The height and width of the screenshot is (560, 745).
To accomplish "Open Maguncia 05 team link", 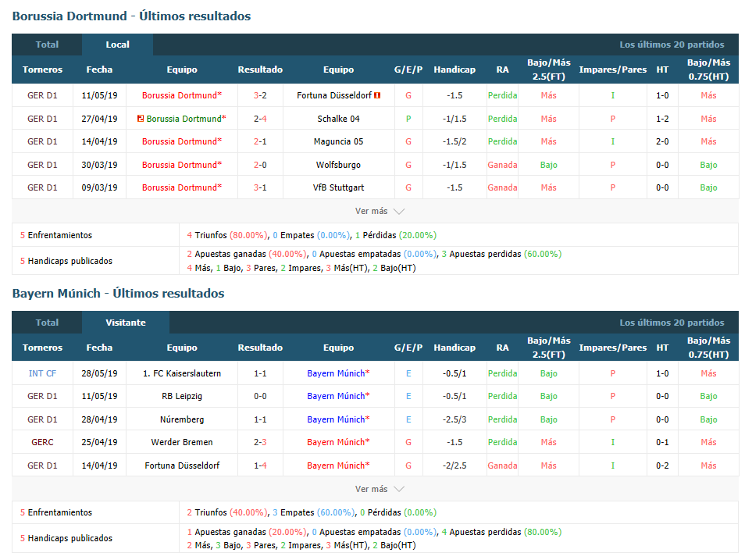I will point(338,141).
